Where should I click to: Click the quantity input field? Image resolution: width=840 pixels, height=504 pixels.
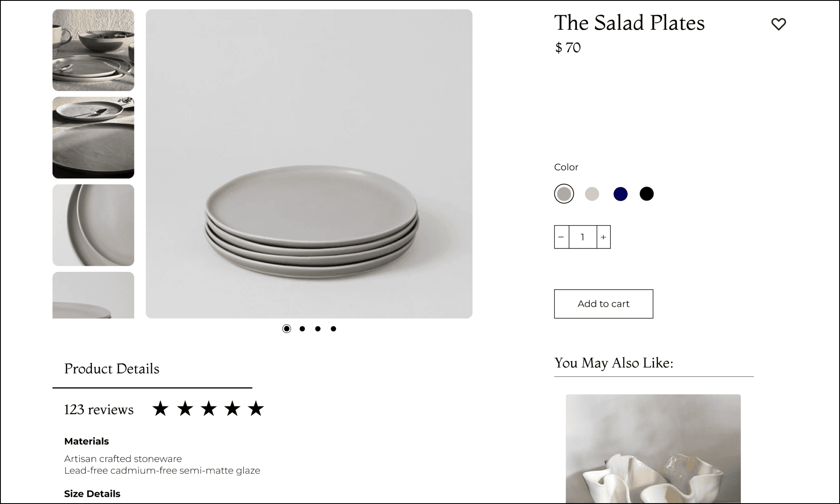(x=583, y=237)
